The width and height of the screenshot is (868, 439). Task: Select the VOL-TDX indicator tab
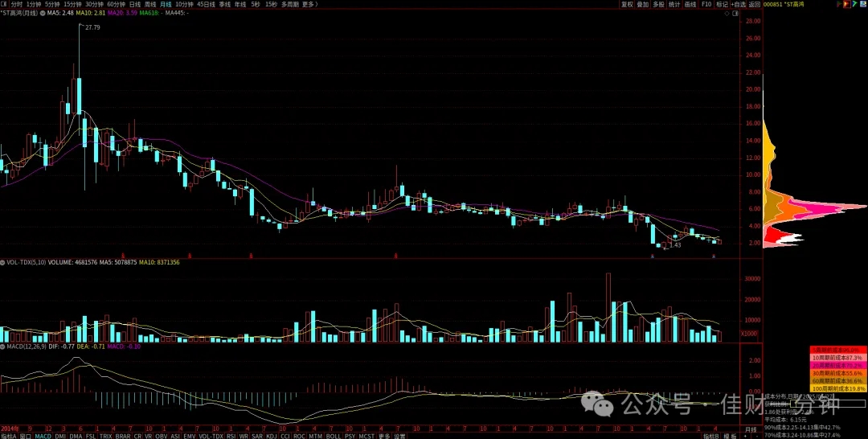point(211,436)
